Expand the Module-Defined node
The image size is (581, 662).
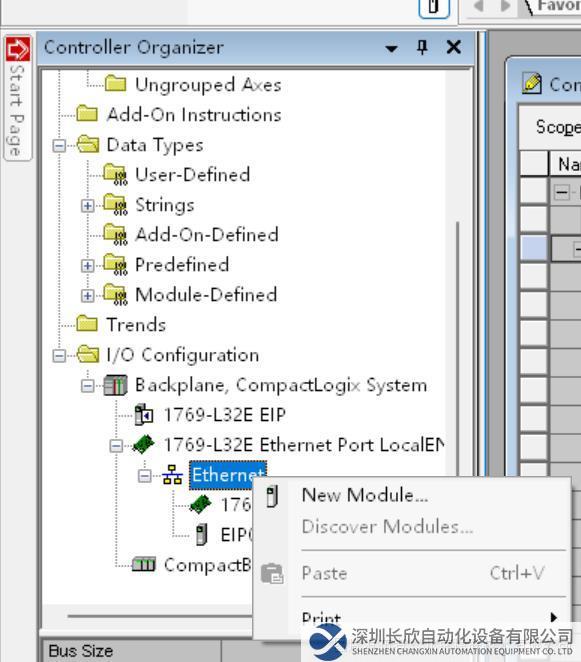[87, 296]
